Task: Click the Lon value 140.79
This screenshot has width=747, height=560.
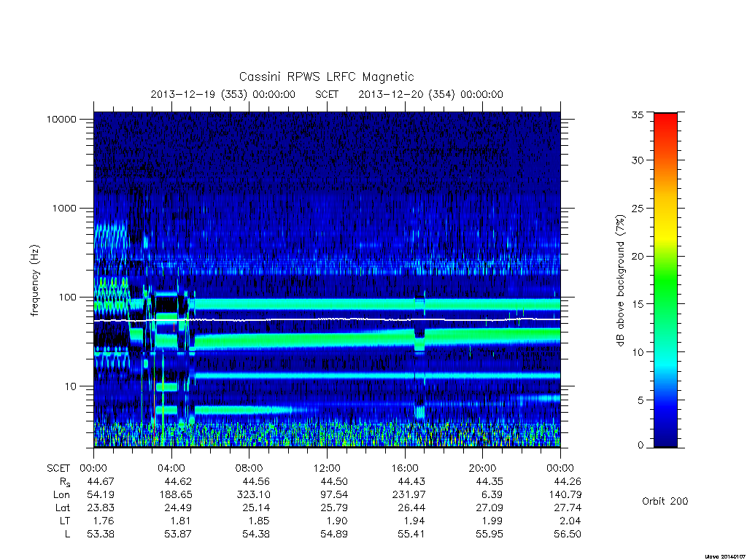Action: coord(565,495)
